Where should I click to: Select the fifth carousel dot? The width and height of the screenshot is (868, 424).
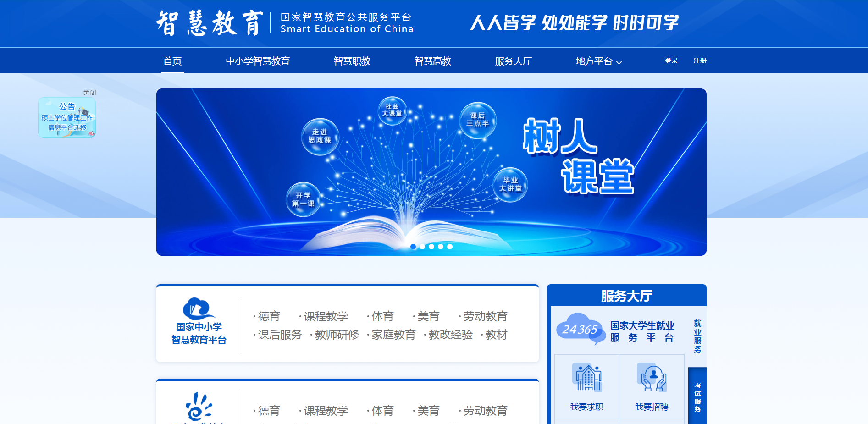pos(450,247)
